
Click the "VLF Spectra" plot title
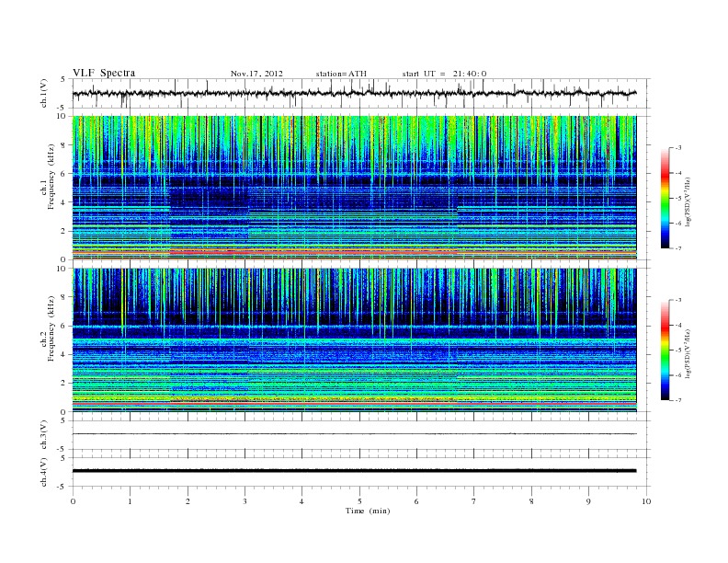click(x=104, y=73)
